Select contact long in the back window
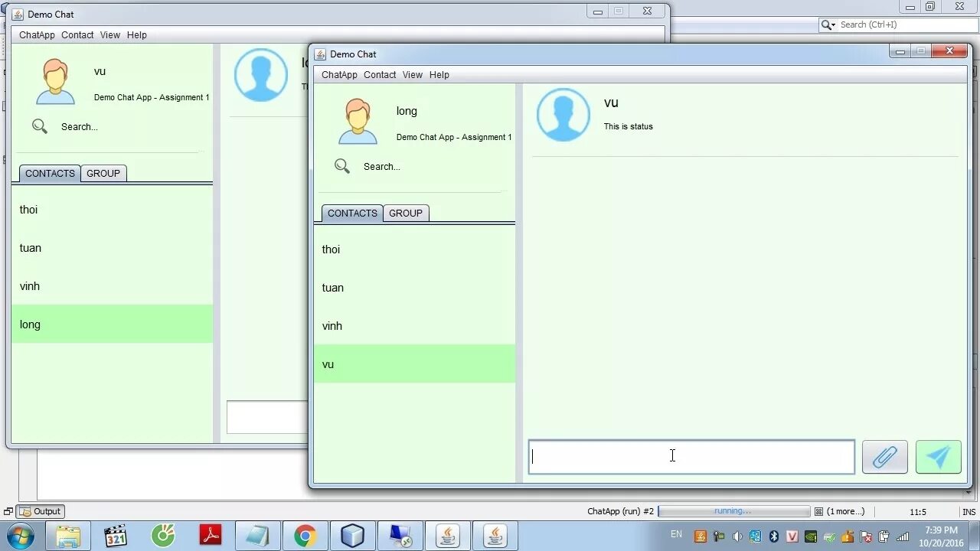 112,324
